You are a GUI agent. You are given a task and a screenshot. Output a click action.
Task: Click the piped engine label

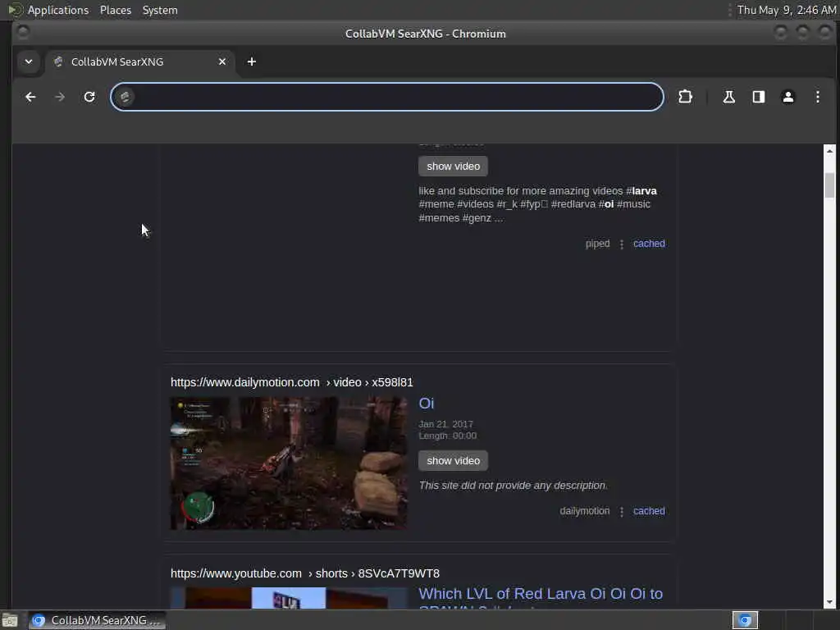coord(597,244)
